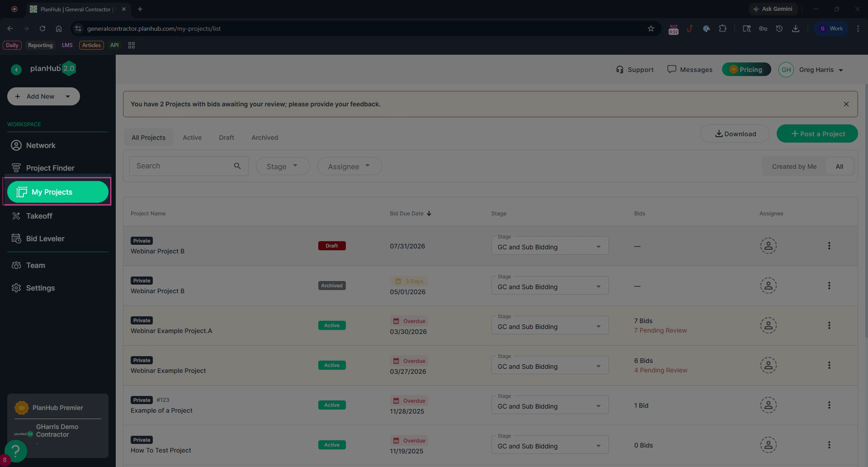Assign a user to How To Test Project
Viewport: 868px width, 467px height.
[768, 445]
